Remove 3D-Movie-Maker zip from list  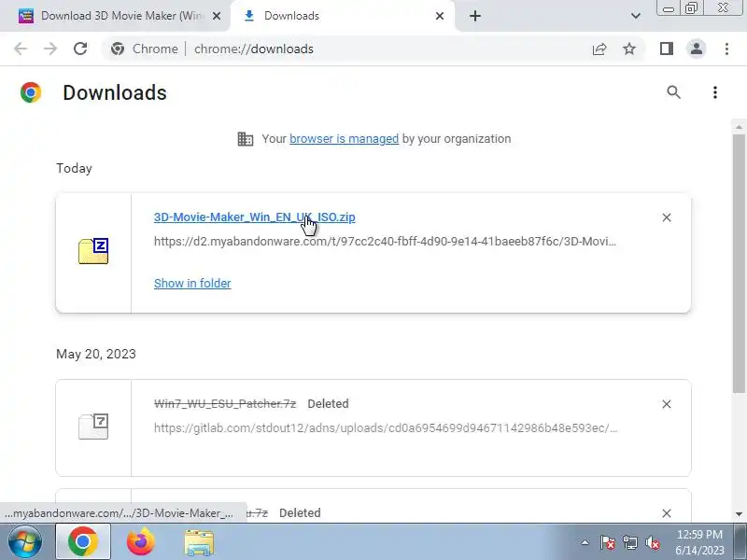click(667, 217)
